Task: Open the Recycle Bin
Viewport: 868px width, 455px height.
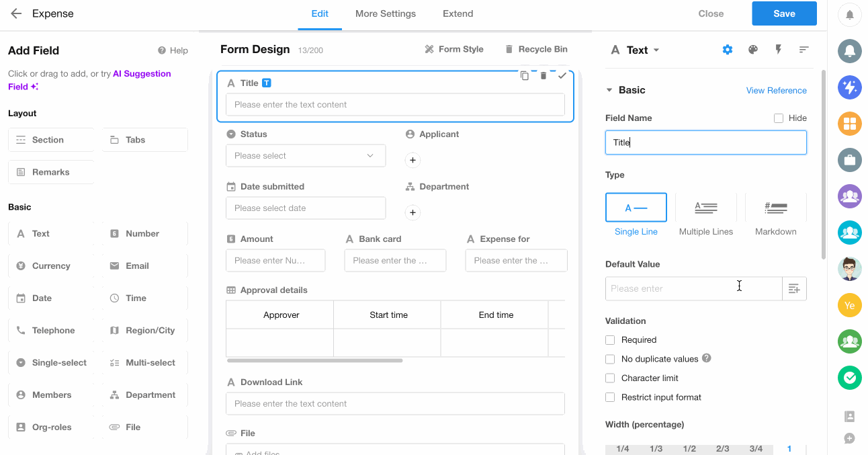Action: pyautogui.click(x=536, y=49)
